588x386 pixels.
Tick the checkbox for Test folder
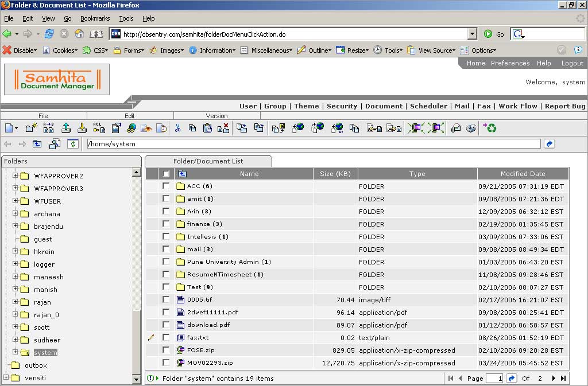pos(166,287)
